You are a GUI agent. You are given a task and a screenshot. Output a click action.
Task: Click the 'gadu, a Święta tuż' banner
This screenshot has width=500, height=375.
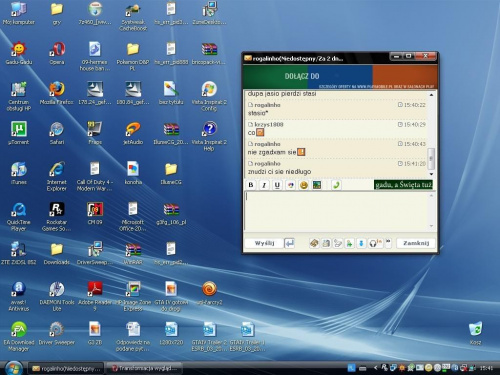(x=403, y=185)
